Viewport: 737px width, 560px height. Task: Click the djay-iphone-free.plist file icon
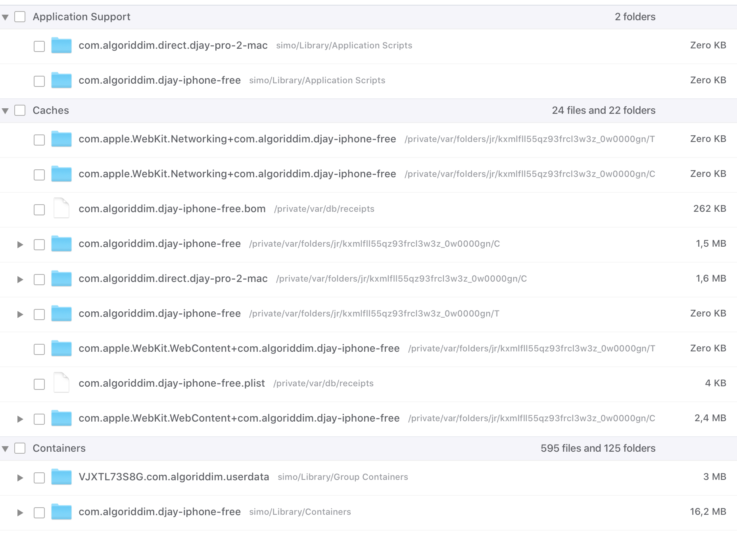pyautogui.click(x=61, y=383)
